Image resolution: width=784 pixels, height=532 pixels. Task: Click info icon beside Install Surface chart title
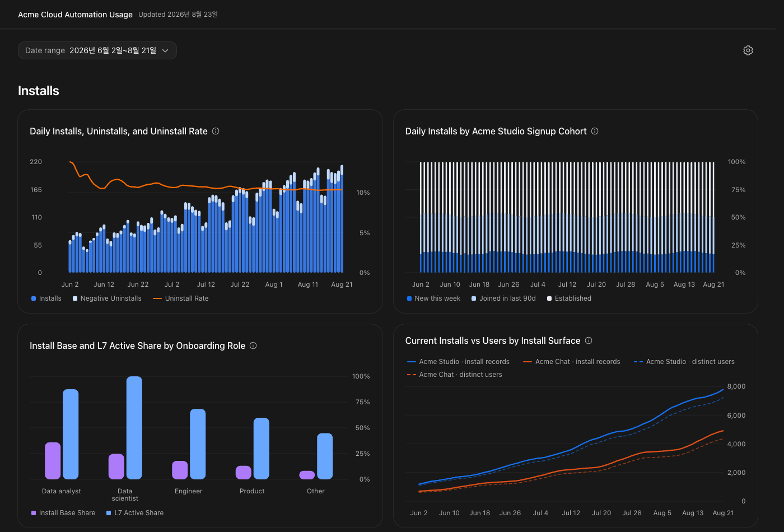click(x=589, y=340)
